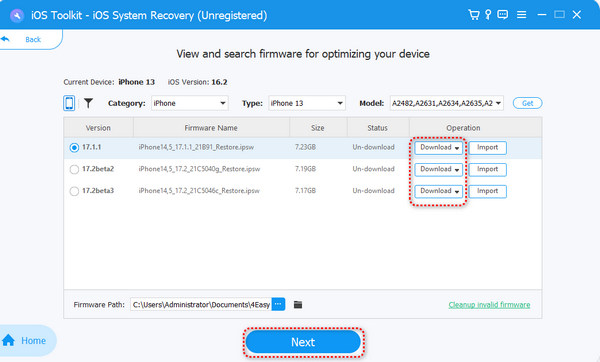
Task: Open the shopping cart purchase icon
Action: pos(474,15)
